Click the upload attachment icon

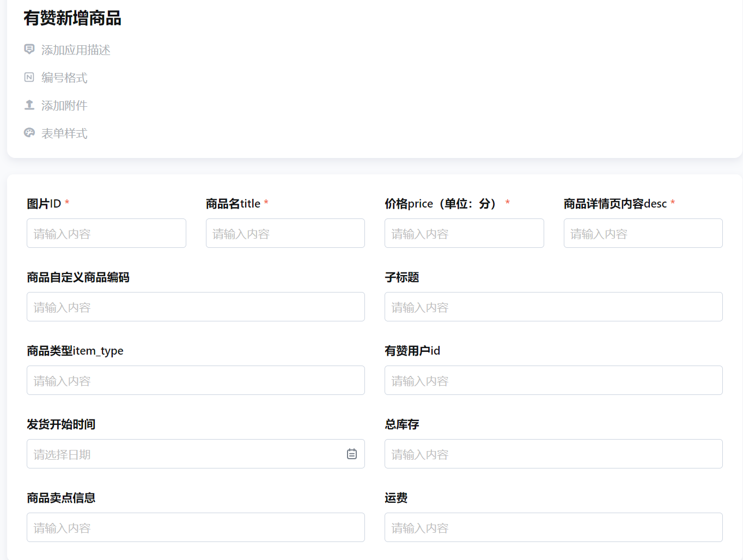click(29, 105)
